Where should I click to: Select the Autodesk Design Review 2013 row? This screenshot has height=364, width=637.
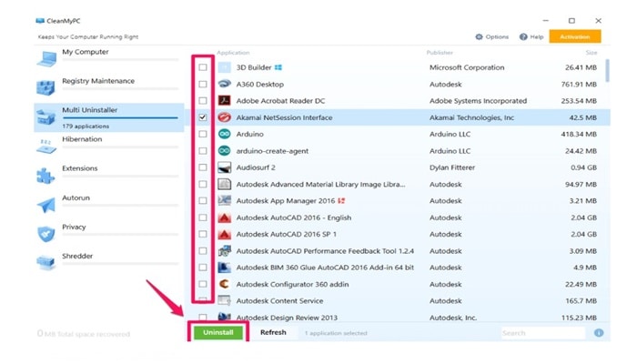point(398,317)
